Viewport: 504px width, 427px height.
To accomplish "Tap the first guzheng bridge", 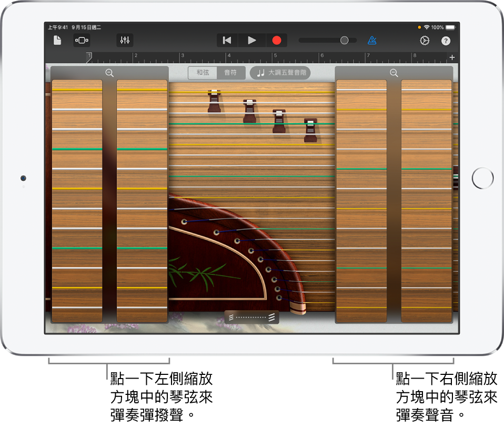I will coord(214,101).
